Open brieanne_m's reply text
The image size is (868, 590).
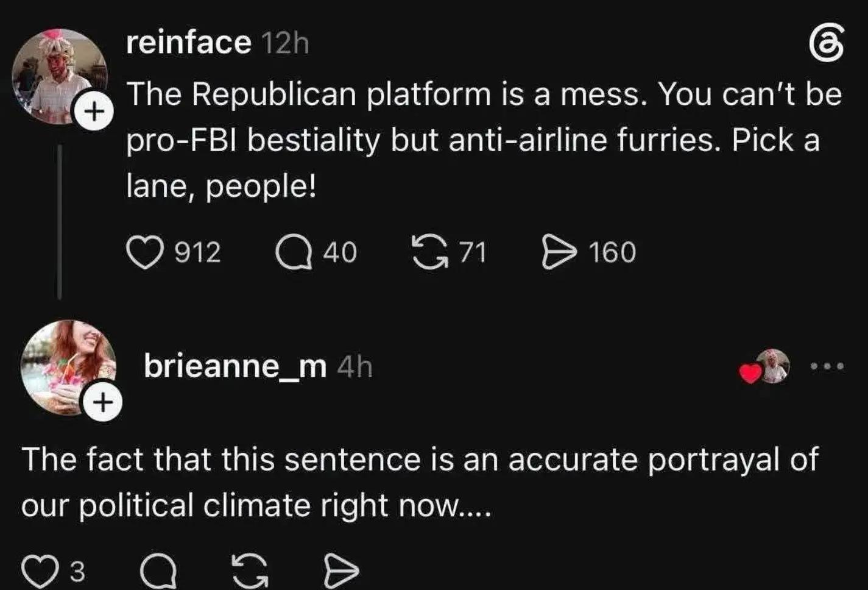tap(420, 482)
